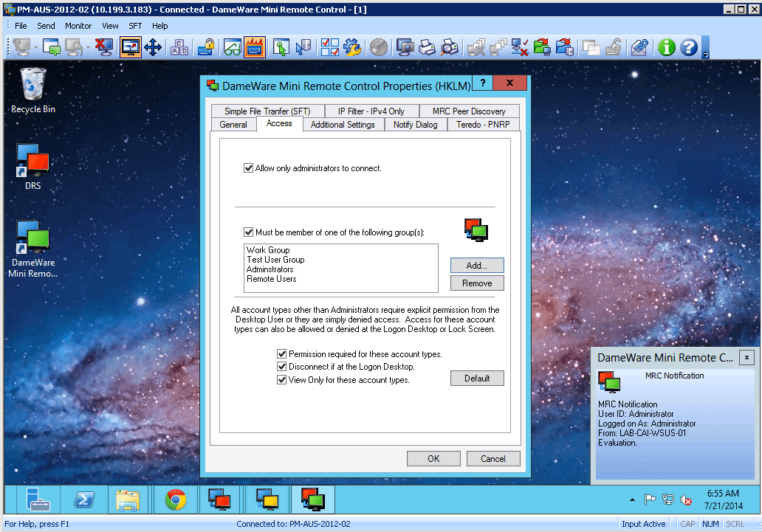The height and width of the screenshot is (532, 762).
Task: Switch to Simple File Tranfer (SFT) tab
Action: point(267,111)
